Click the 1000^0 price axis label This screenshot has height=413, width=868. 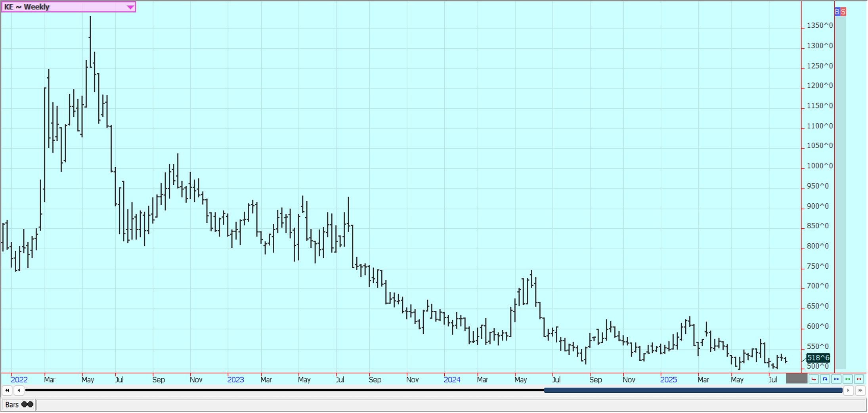click(820, 166)
